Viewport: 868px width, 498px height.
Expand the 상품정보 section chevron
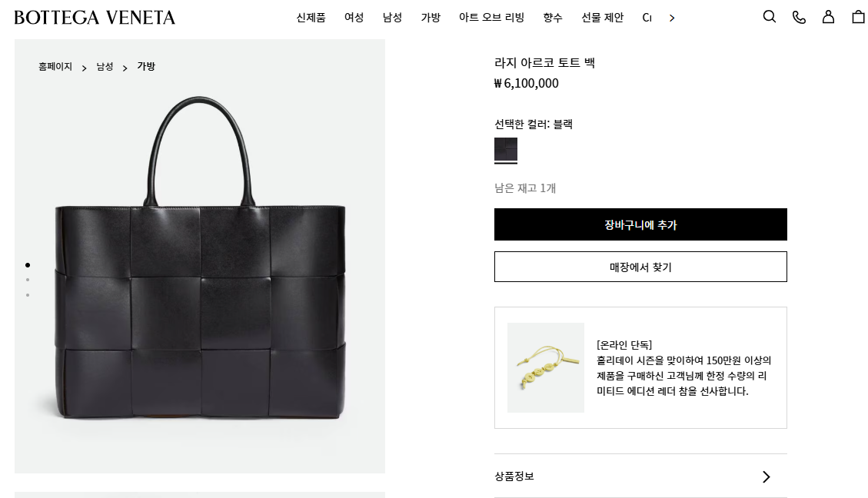pos(767,476)
